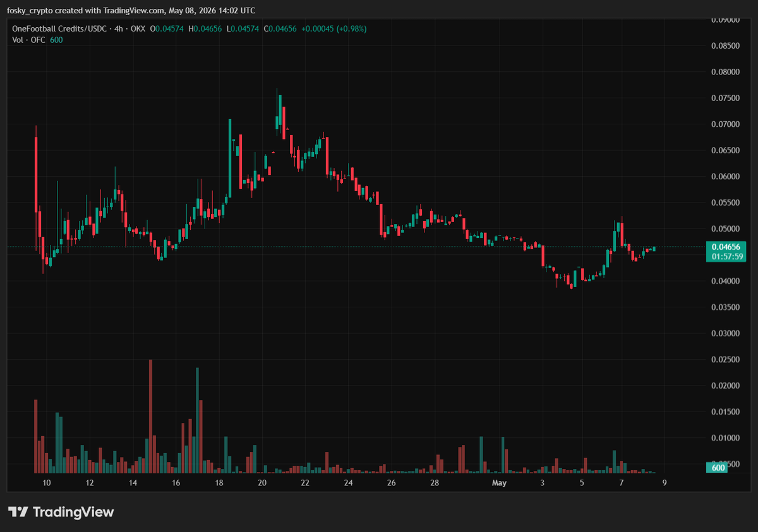Viewport: 758px width, 532px height.
Task: Click the 0.04000 price axis label
Action: (726, 281)
